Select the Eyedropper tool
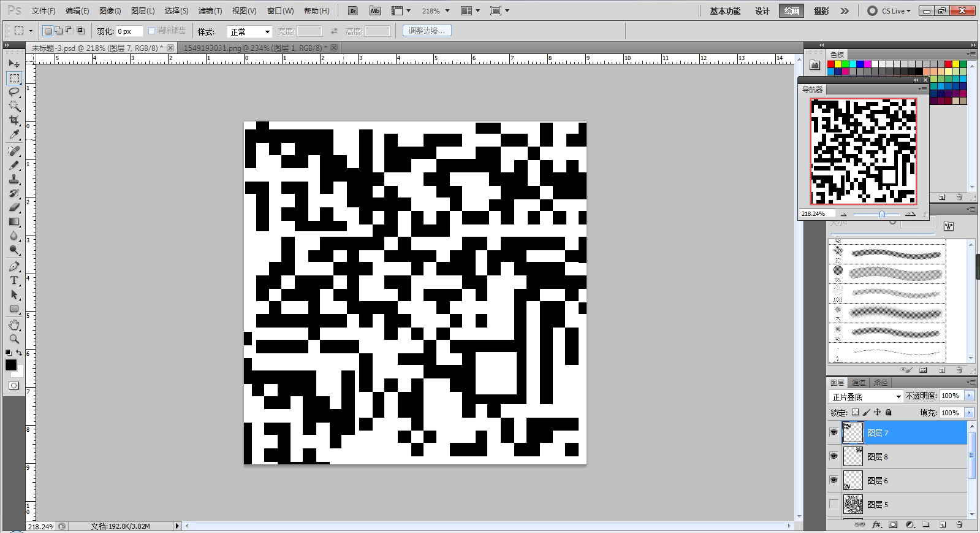 [x=14, y=134]
